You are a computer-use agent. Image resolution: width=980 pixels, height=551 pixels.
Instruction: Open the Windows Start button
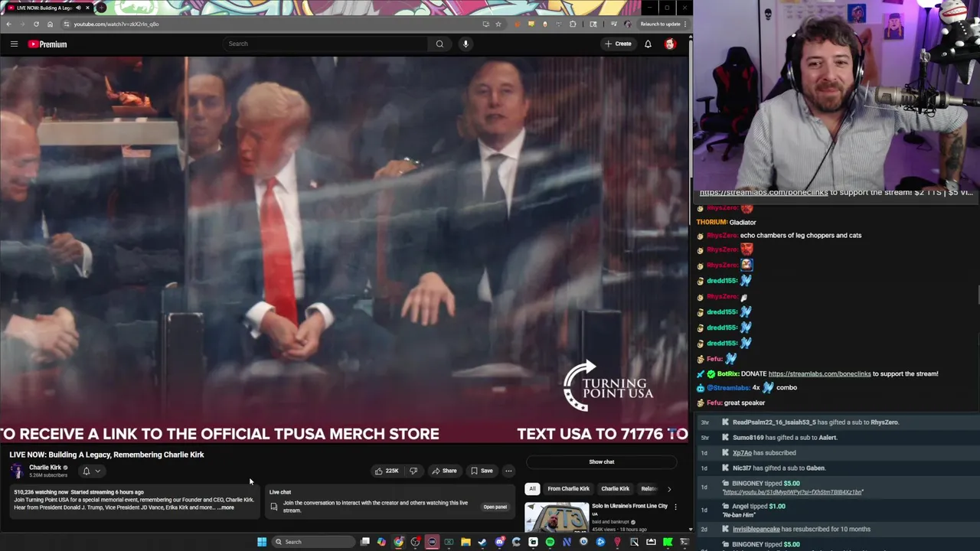262,542
